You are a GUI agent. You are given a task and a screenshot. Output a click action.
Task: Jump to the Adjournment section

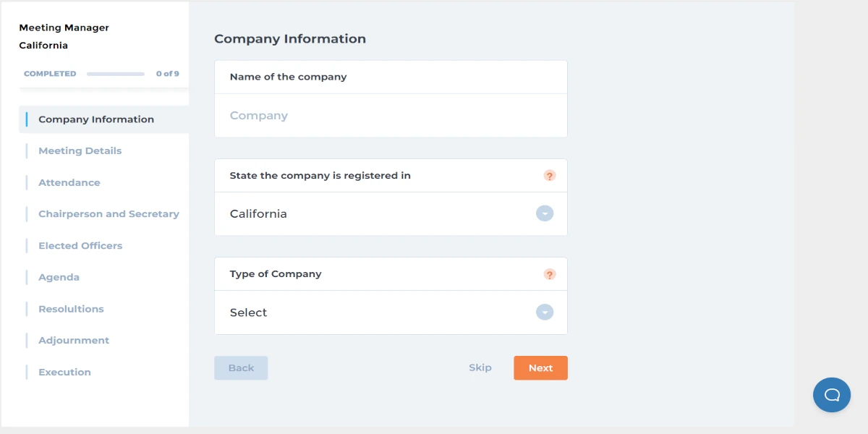[74, 341]
